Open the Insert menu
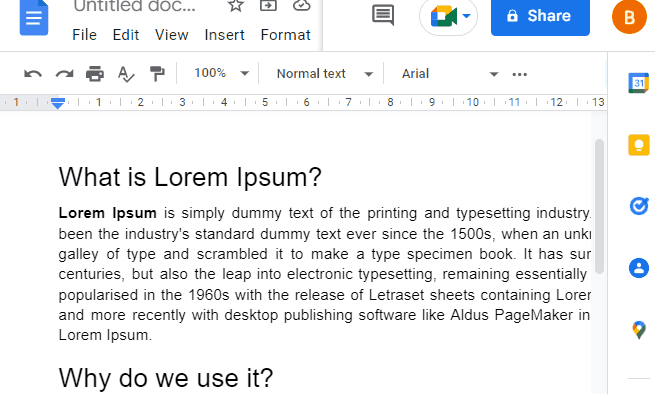This screenshot has height=394, width=655. click(x=224, y=35)
